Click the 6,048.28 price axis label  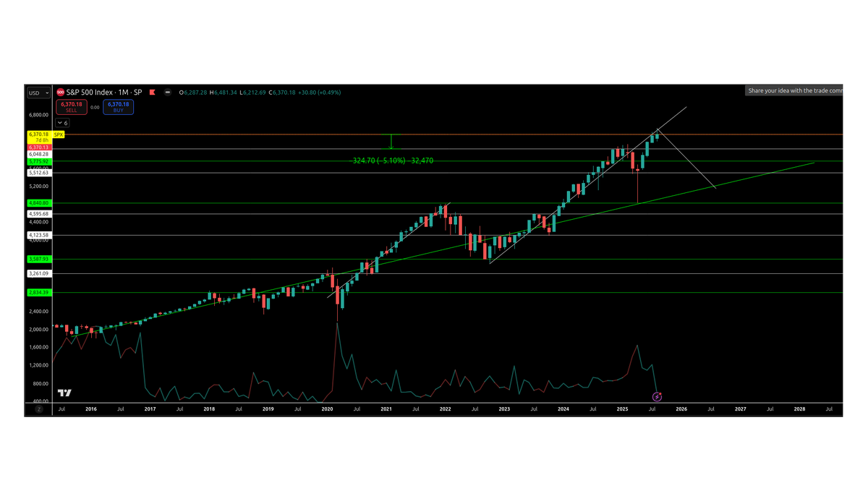click(x=38, y=154)
